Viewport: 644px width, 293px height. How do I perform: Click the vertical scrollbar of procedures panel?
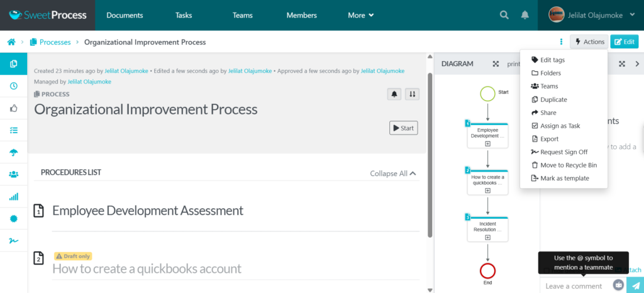(430, 155)
